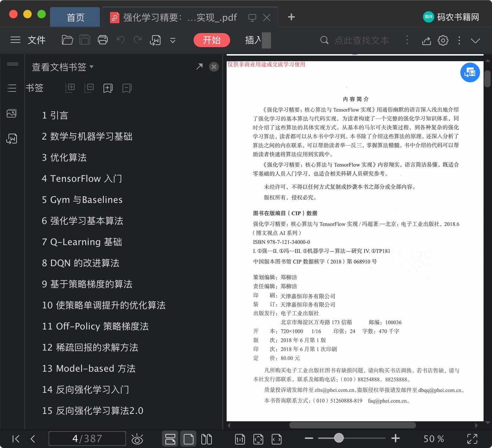Open the hamburger file menu icon
Viewport: 492px width, 448px height.
(15, 40)
